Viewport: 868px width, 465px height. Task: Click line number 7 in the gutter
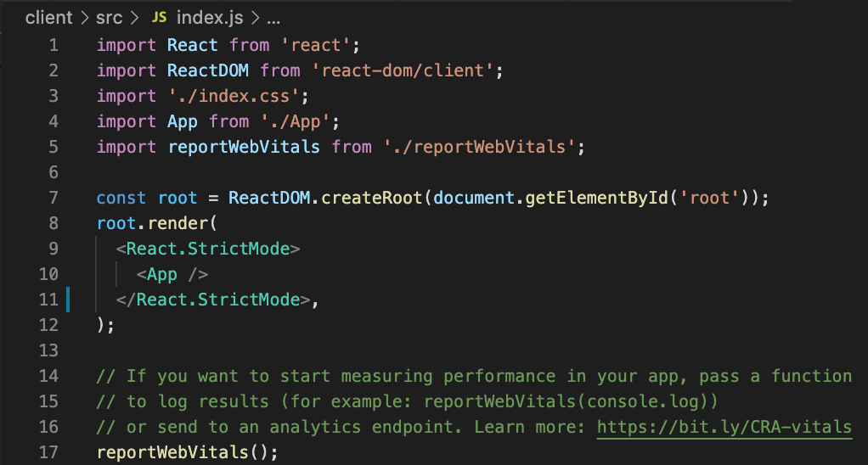pyautogui.click(x=54, y=198)
